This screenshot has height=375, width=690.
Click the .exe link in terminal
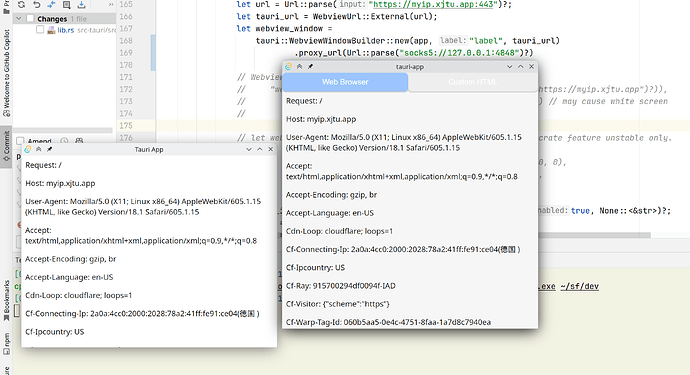(547, 287)
